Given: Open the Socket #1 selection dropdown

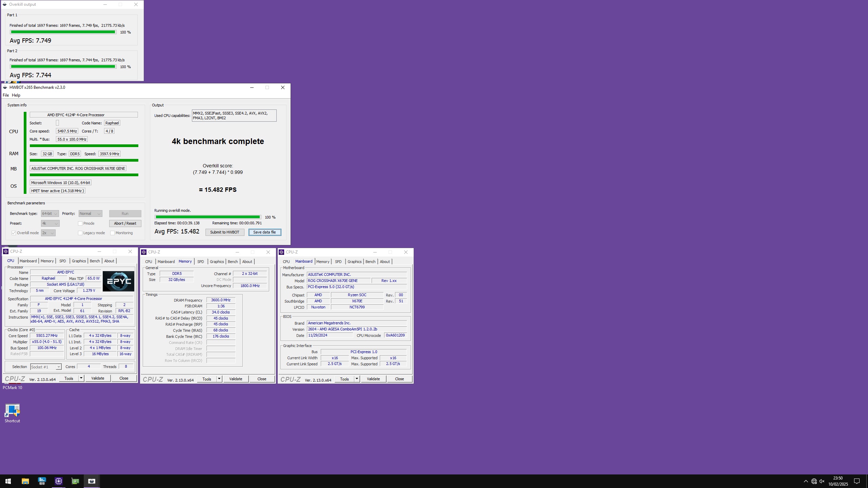Looking at the screenshot, I should (x=46, y=367).
